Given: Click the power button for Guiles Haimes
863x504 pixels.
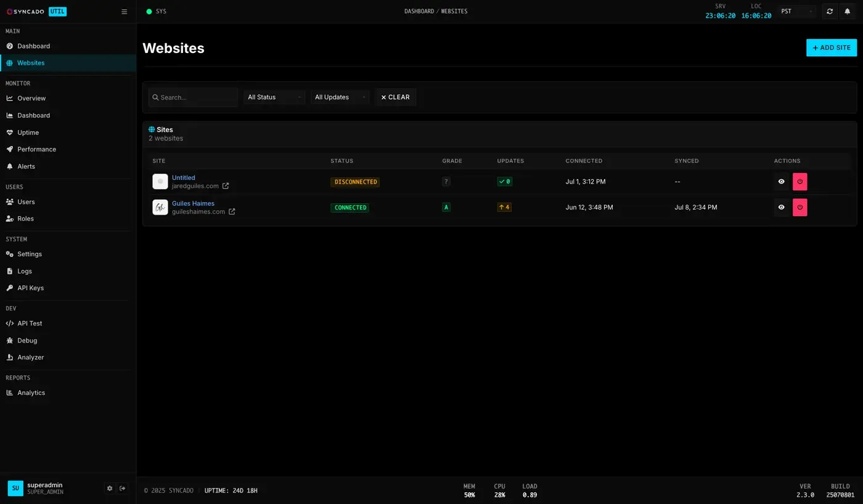Looking at the screenshot, I should click(x=800, y=208).
